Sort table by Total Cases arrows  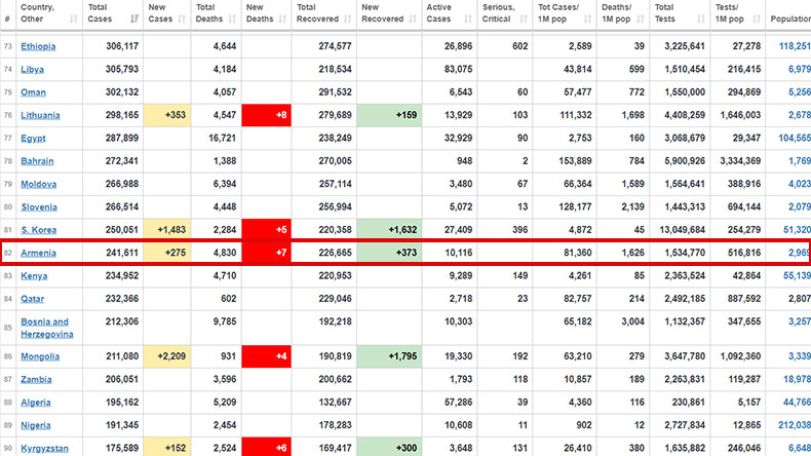[x=134, y=19]
